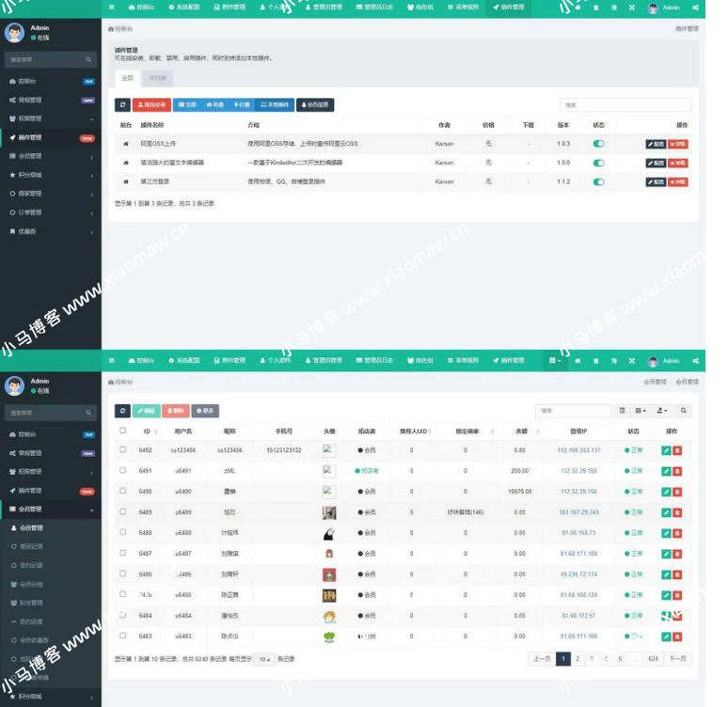
Task: Toggle the table view icon beside member search
Action: click(x=622, y=411)
